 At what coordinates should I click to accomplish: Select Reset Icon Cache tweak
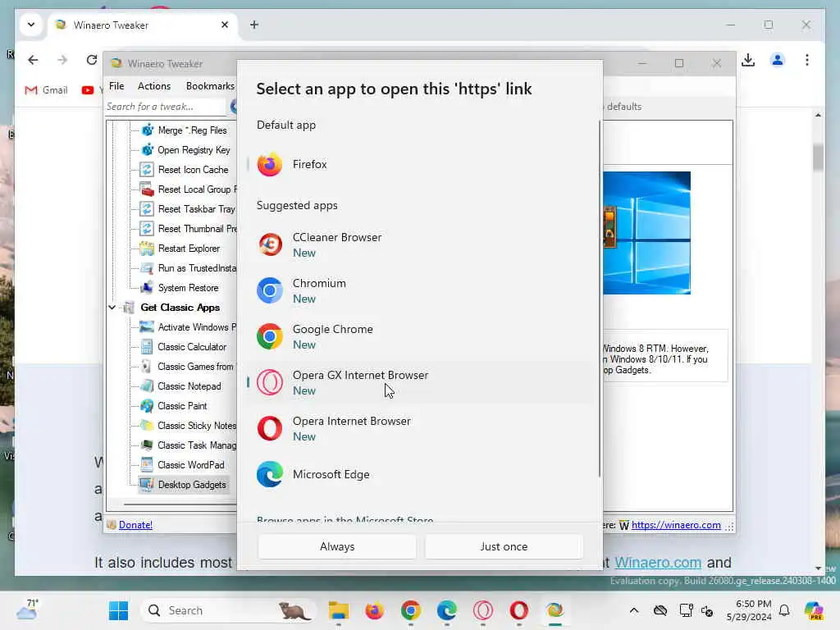pos(193,170)
